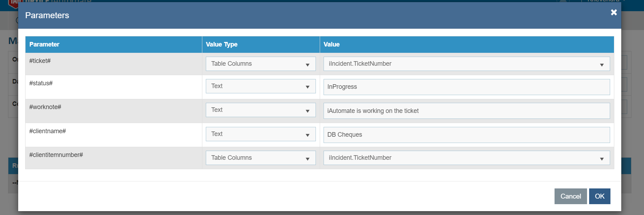Click the InProgress value text field
Viewport: 644px width, 215px height.
click(x=466, y=87)
